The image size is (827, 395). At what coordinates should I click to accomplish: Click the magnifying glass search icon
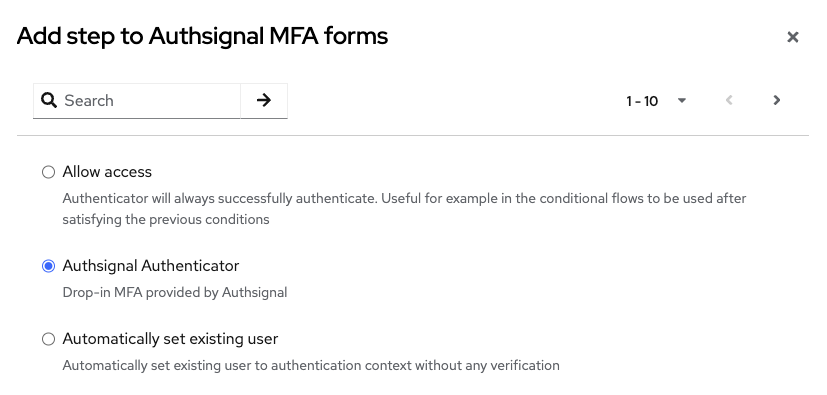(x=49, y=100)
